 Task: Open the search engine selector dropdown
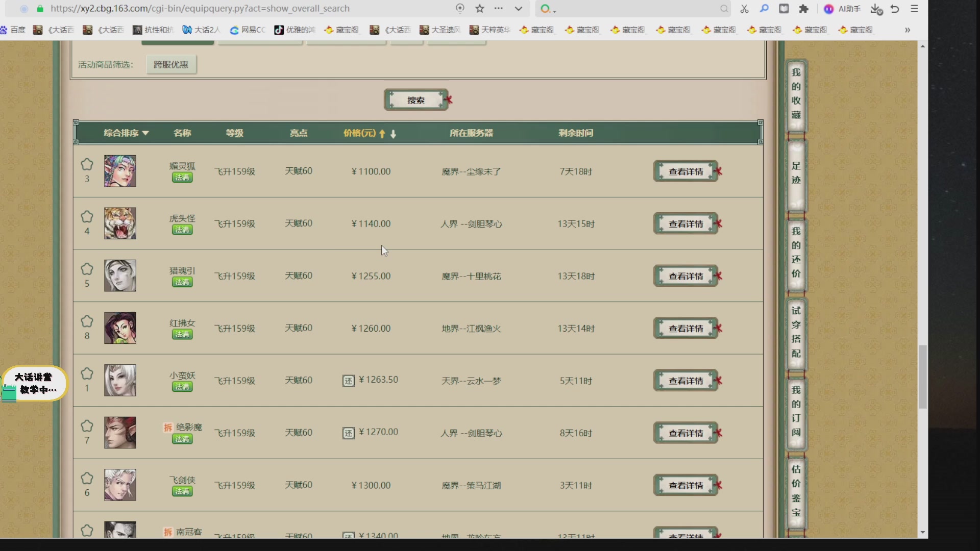(x=548, y=9)
